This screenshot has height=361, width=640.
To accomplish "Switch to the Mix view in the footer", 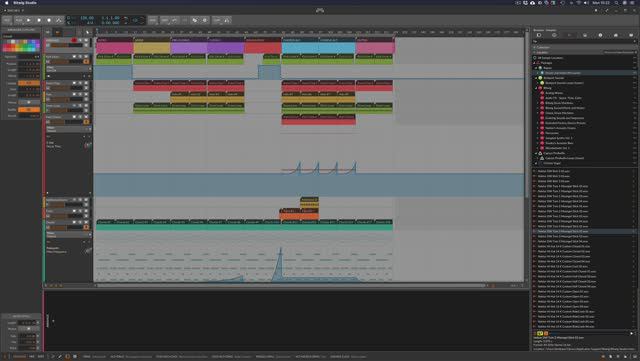I will coord(32,357).
